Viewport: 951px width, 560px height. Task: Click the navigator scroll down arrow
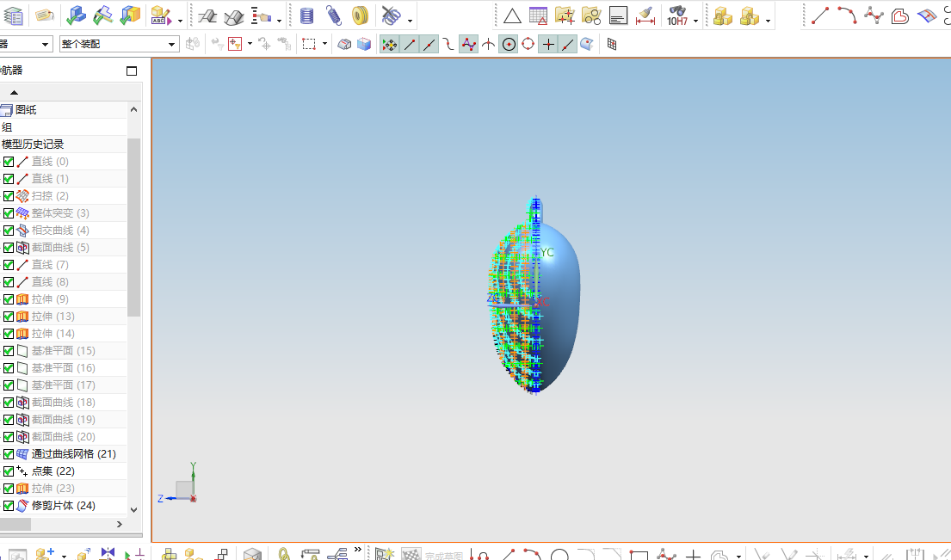click(134, 510)
